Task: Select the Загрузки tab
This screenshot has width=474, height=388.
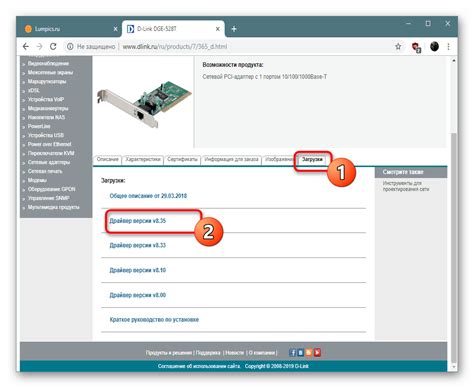Action: coord(312,160)
